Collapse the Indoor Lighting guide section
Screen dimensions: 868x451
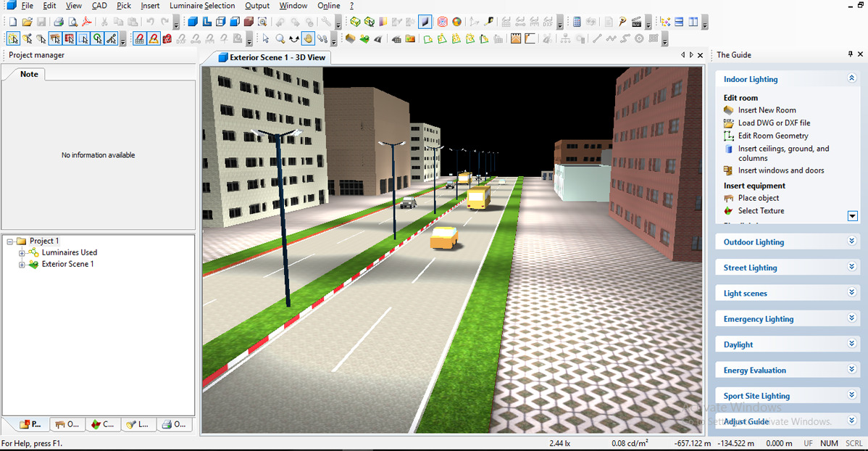(x=852, y=79)
